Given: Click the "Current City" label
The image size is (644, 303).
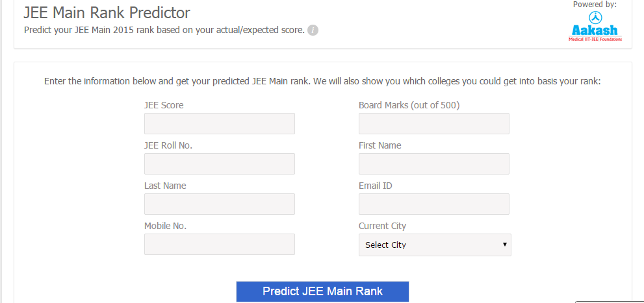Looking at the screenshot, I should click(382, 226).
